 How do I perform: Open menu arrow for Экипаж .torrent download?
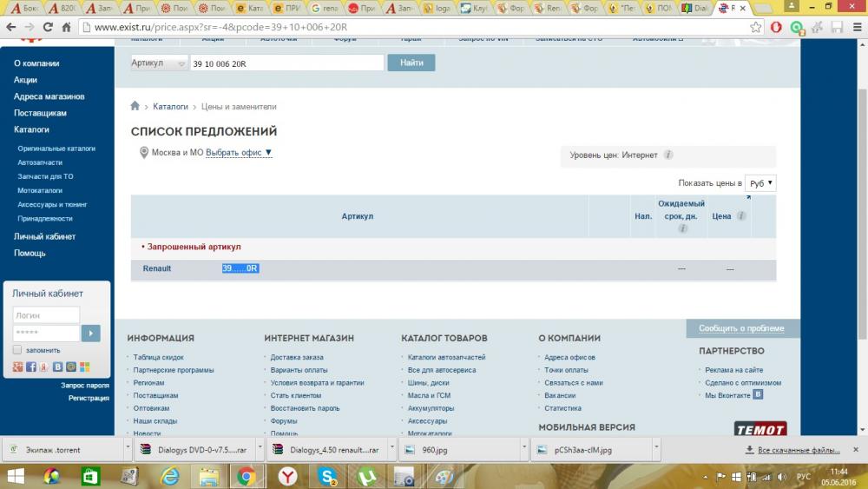pyautogui.click(x=128, y=446)
